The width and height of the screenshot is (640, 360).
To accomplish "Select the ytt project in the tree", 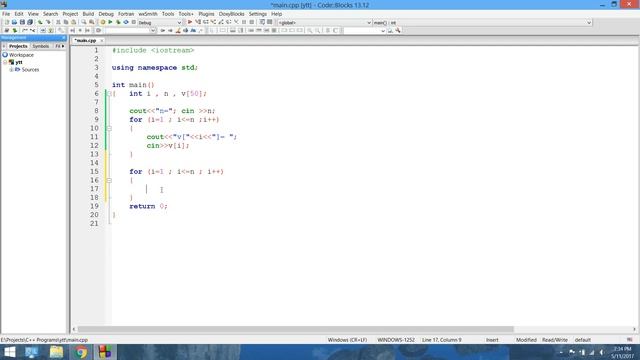I will pyautogui.click(x=19, y=62).
